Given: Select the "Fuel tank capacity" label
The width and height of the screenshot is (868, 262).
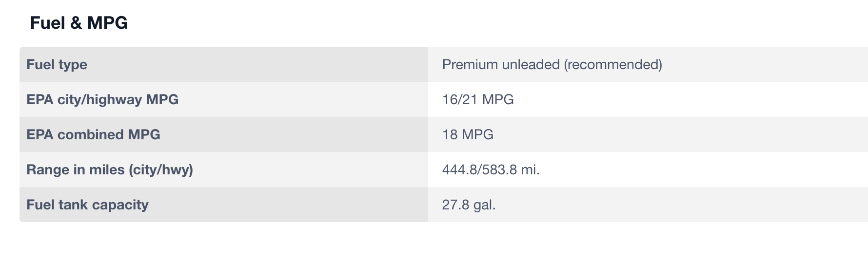Looking at the screenshot, I should tap(87, 205).
